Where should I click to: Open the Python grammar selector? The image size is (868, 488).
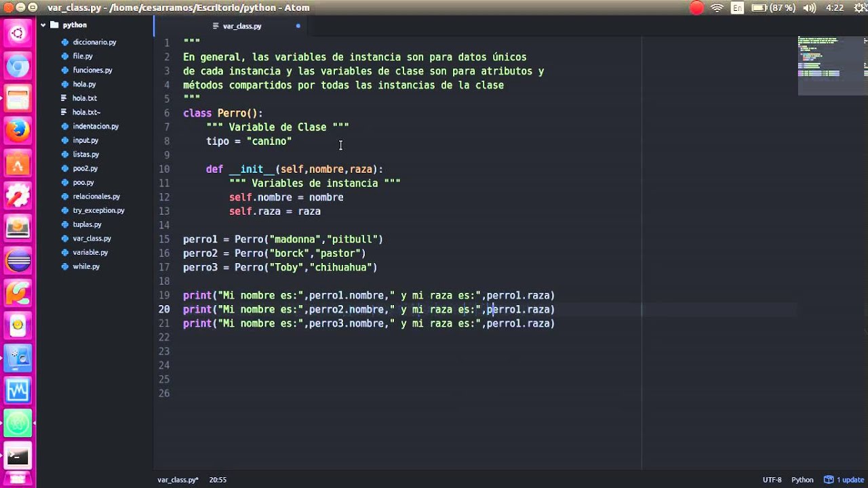(802, 479)
